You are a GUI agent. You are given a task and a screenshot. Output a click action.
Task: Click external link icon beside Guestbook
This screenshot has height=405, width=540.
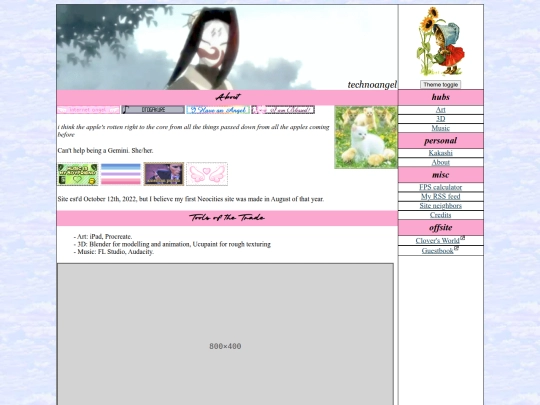click(456, 248)
